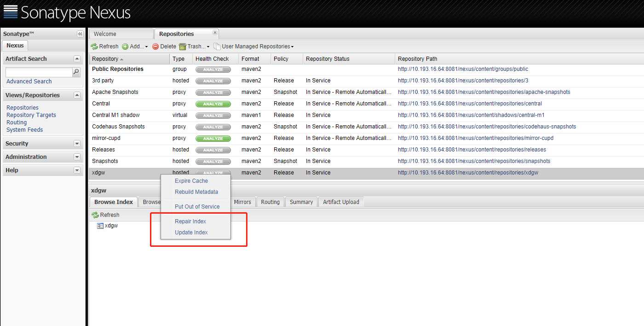Switch to the Browse Index tab
This screenshot has width=644, height=326.
tap(114, 202)
